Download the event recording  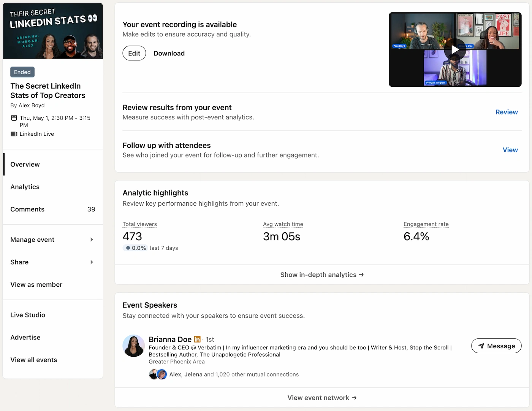169,53
